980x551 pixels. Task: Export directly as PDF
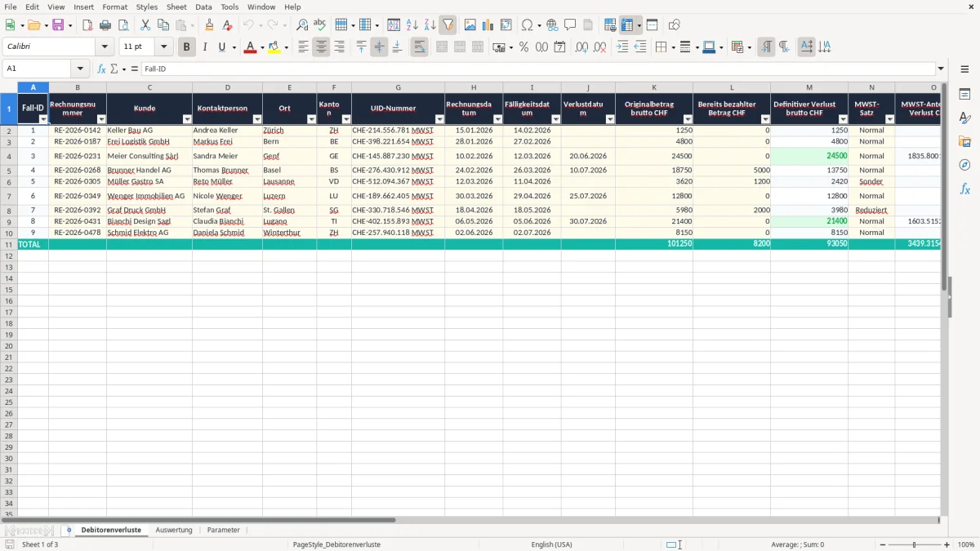[87, 25]
